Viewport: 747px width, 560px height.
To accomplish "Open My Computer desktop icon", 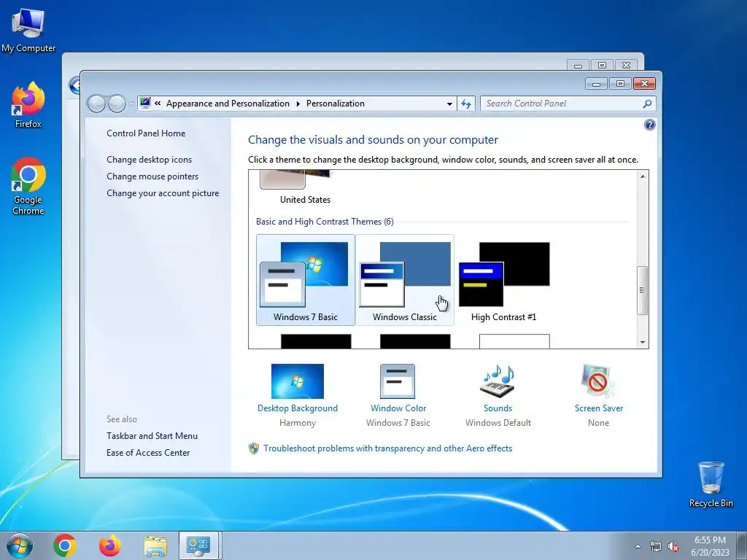I will click(28, 31).
